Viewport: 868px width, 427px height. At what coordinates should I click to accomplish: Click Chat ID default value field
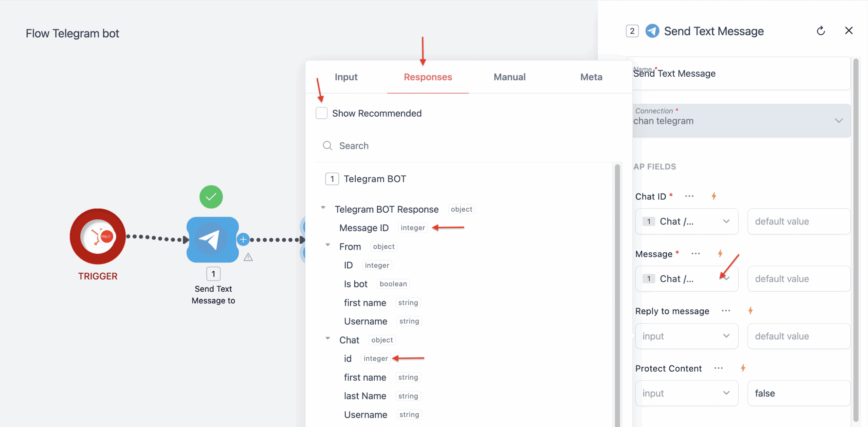799,221
